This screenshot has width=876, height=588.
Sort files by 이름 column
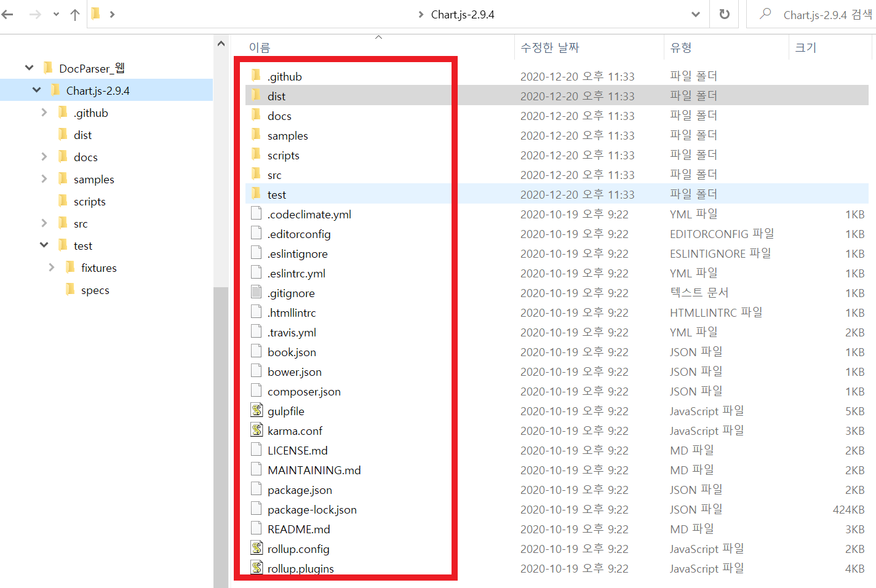[x=260, y=48]
